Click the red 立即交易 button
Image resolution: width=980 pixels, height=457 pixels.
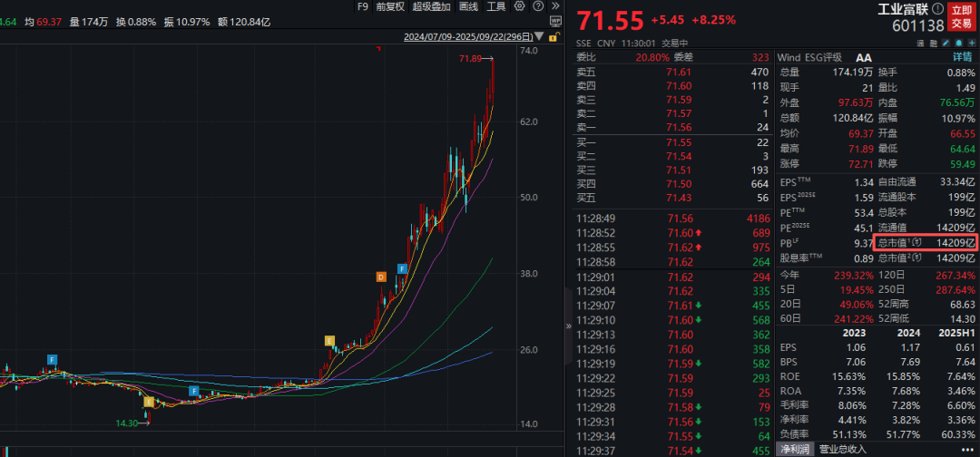[x=962, y=17]
